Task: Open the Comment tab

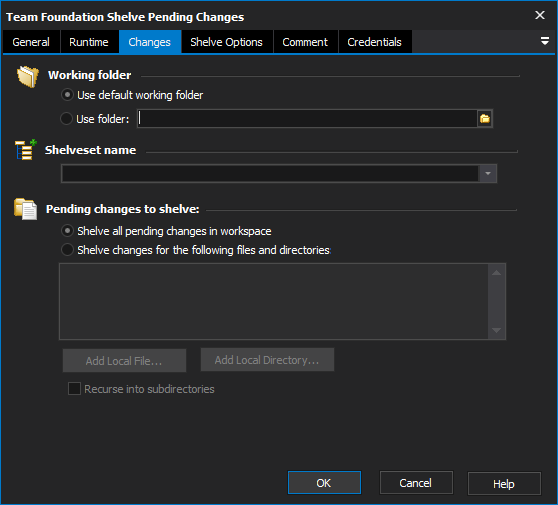Action: coord(305,42)
